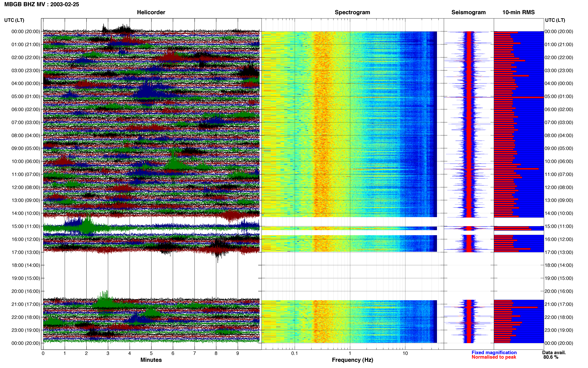Click the 1 Hz frequency tick label
Screen dimensions: 588x368
click(x=350, y=353)
